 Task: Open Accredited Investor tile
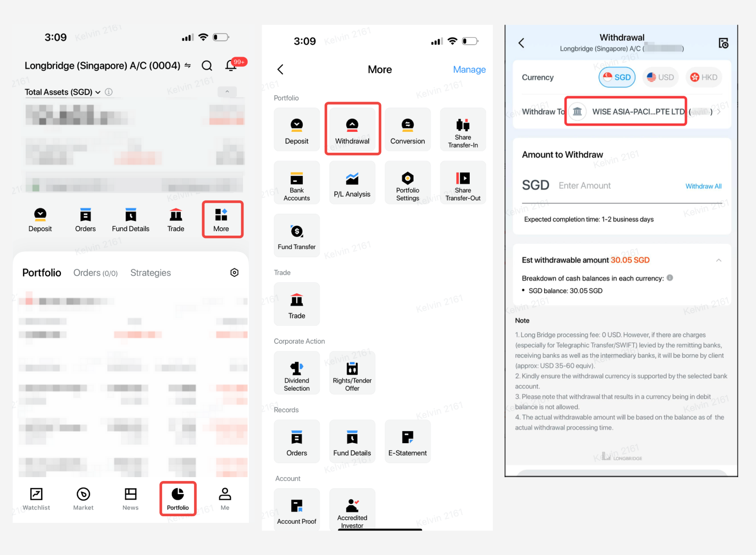(352, 510)
